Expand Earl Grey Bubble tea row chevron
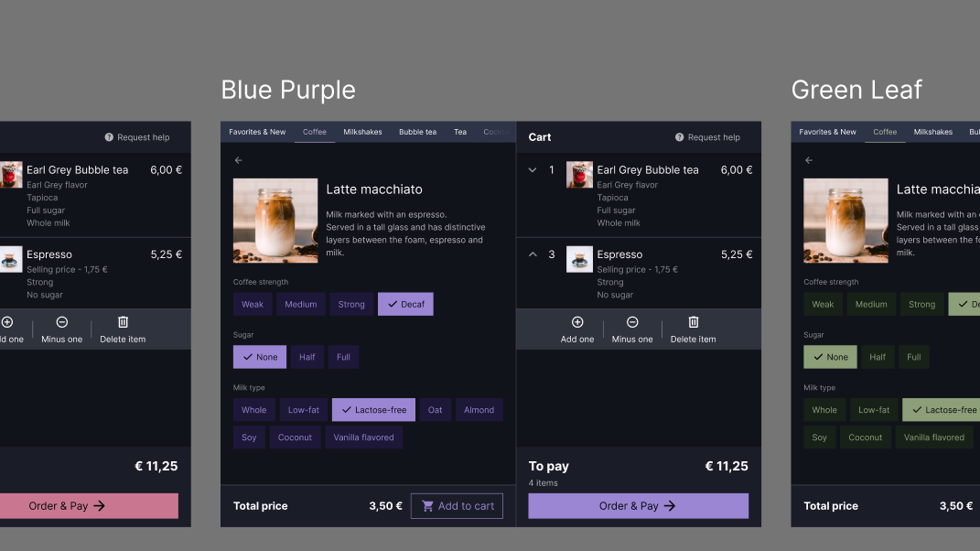The height and width of the screenshot is (551, 980). coord(533,169)
